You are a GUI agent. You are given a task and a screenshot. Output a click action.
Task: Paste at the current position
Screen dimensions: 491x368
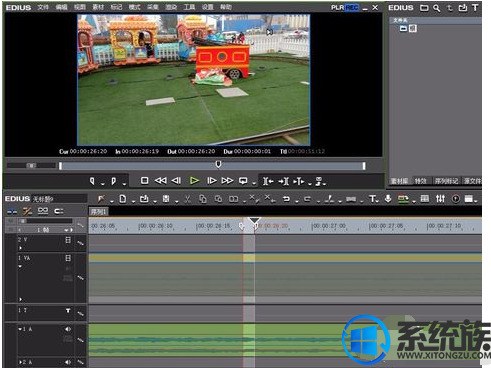218,199
